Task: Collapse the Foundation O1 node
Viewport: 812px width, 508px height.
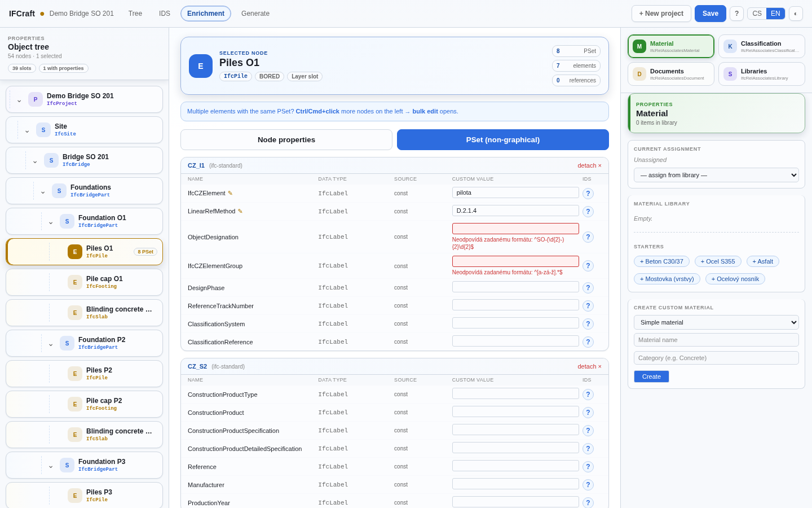Action: pyautogui.click(x=51, y=222)
